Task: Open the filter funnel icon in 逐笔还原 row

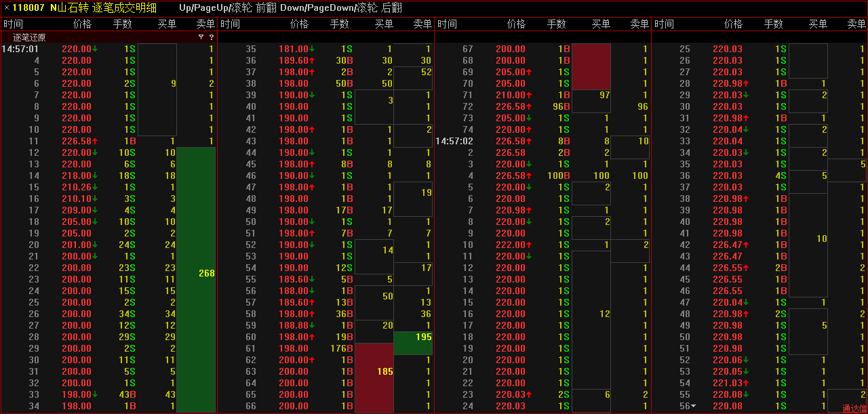Action: tap(201, 37)
